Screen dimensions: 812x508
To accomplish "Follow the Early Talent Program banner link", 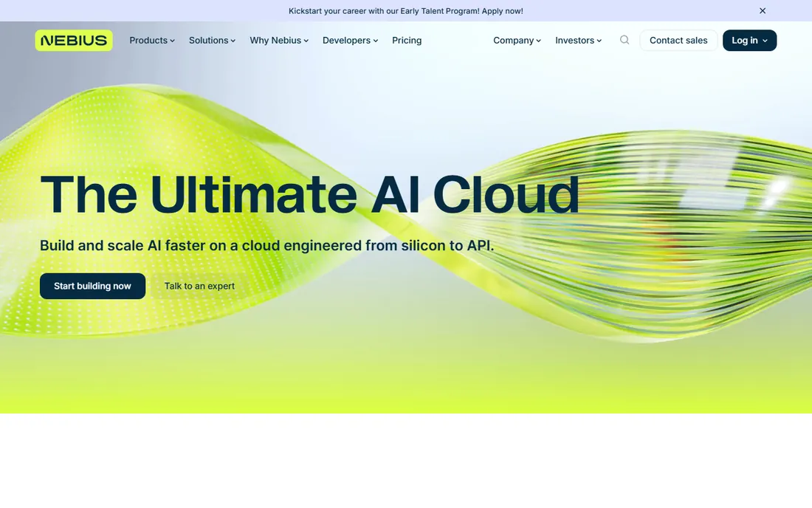I will [x=405, y=11].
